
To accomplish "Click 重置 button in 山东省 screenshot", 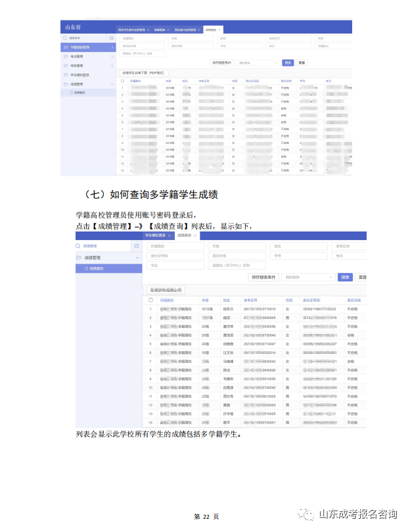I will 302,62.
